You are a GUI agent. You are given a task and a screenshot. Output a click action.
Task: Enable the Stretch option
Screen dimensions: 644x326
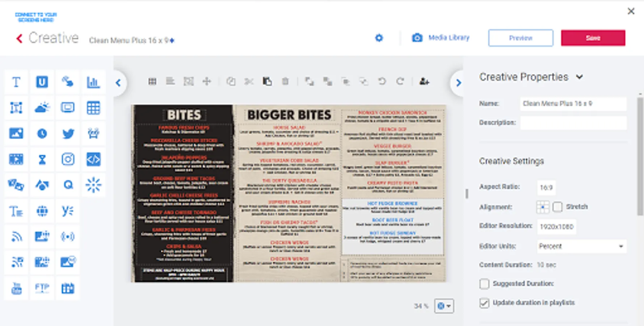[x=557, y=207]
